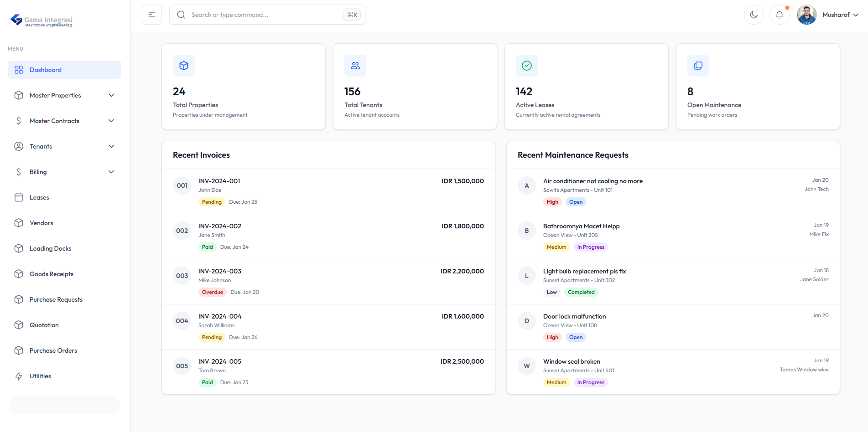Click the Billing dollar icon
868x432 pixels.
pyautogui.click(x=19, y=172)
